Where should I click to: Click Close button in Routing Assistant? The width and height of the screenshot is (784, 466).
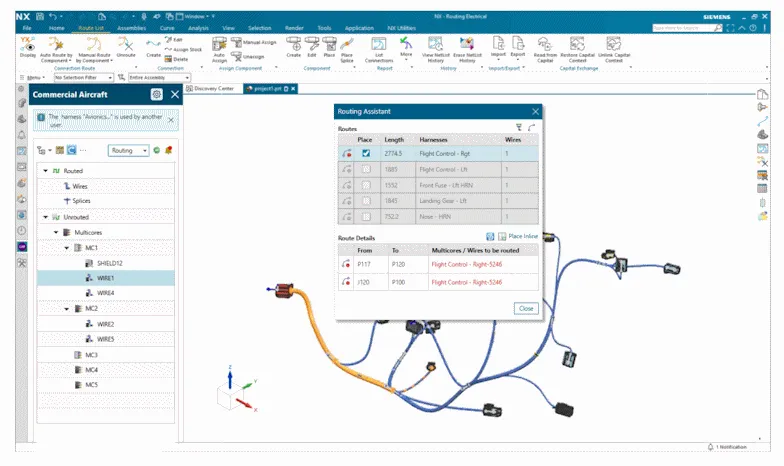(x=526, y=308)
